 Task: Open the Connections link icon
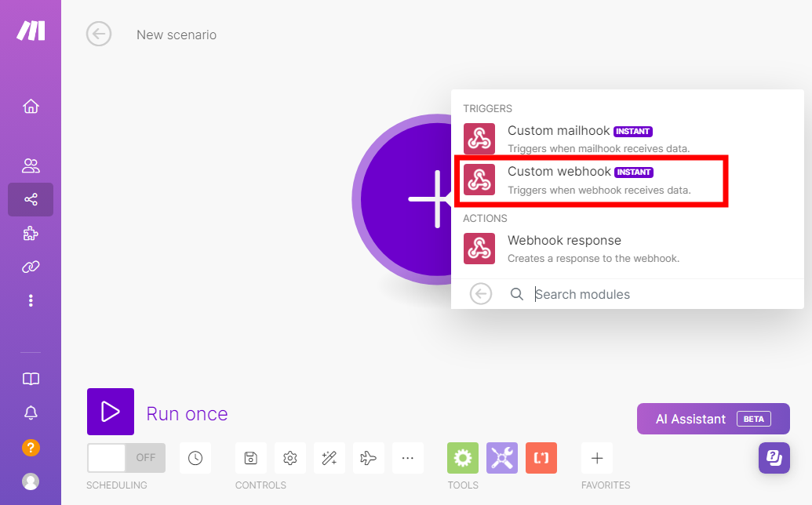[31, 267]
